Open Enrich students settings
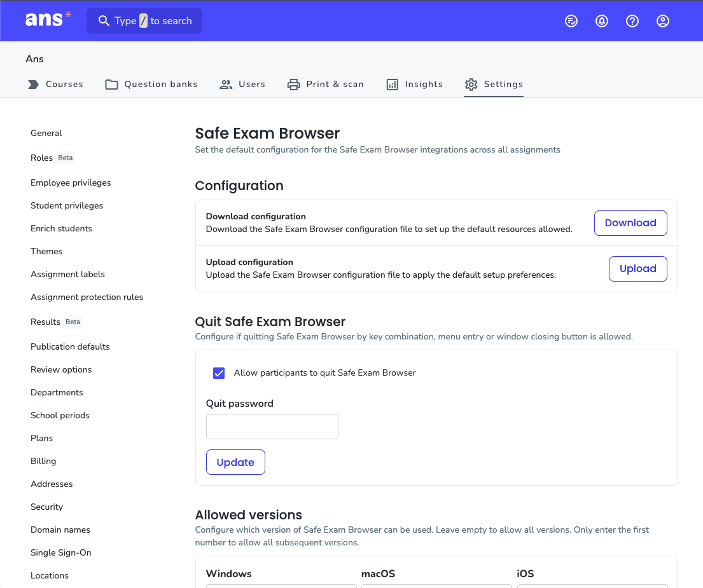703x588 pixels. coord(61,228)
